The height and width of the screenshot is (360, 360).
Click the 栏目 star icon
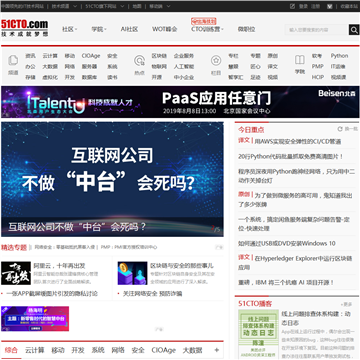point(216,60)
